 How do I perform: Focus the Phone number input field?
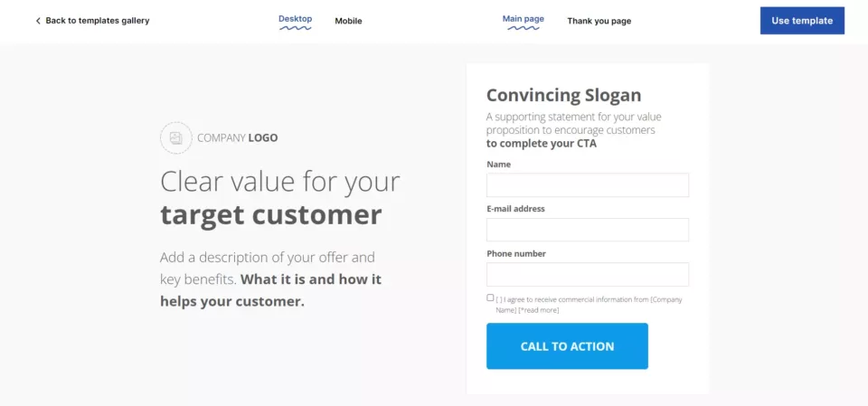tap(587, 274)
